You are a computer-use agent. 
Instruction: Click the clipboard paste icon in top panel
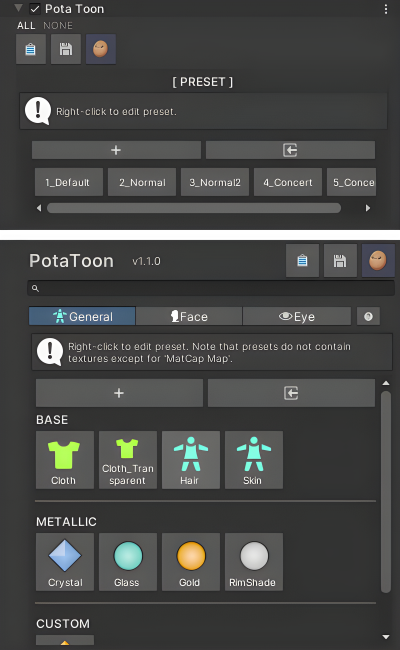(x=31, y=49)
